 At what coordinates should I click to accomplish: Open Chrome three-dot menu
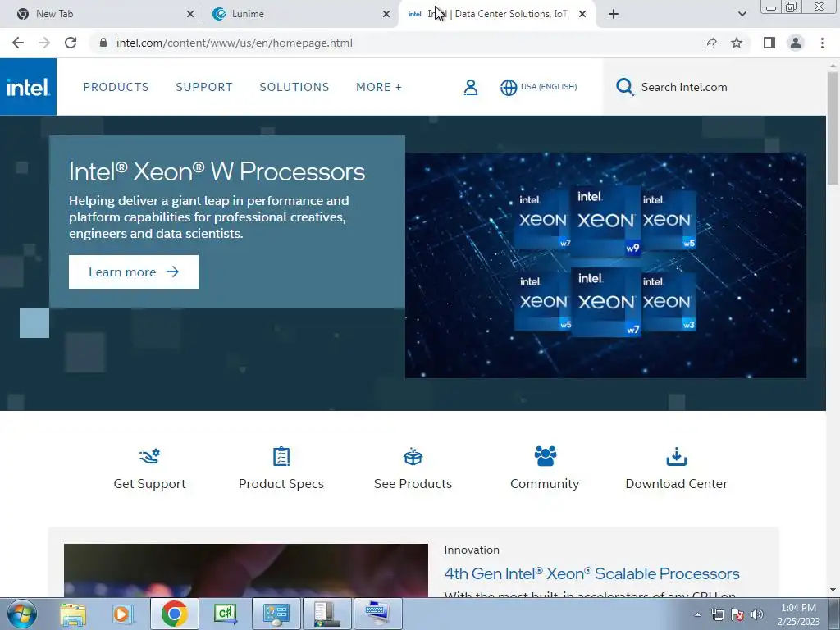822,43
